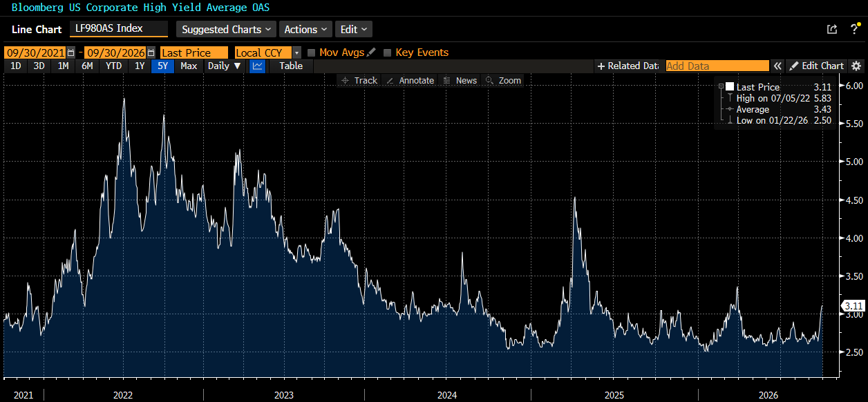Click the Local CCY field
The width and height of the screenshot is (868, 402).
coord(263,52)
